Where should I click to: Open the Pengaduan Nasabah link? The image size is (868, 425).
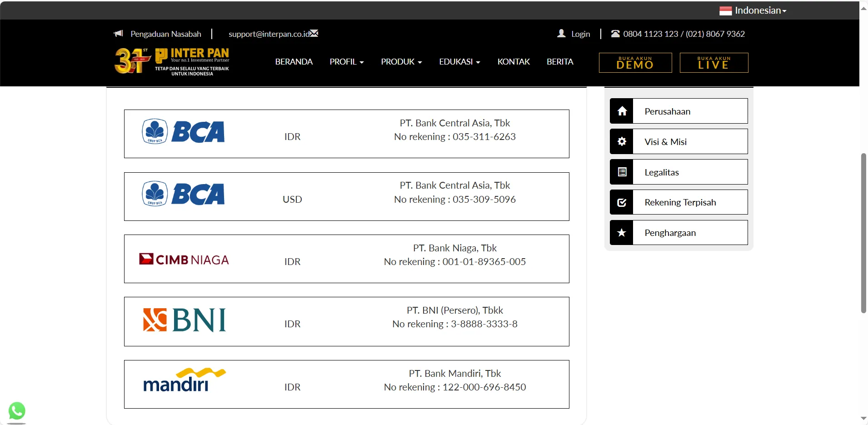(x=166, y=34)
